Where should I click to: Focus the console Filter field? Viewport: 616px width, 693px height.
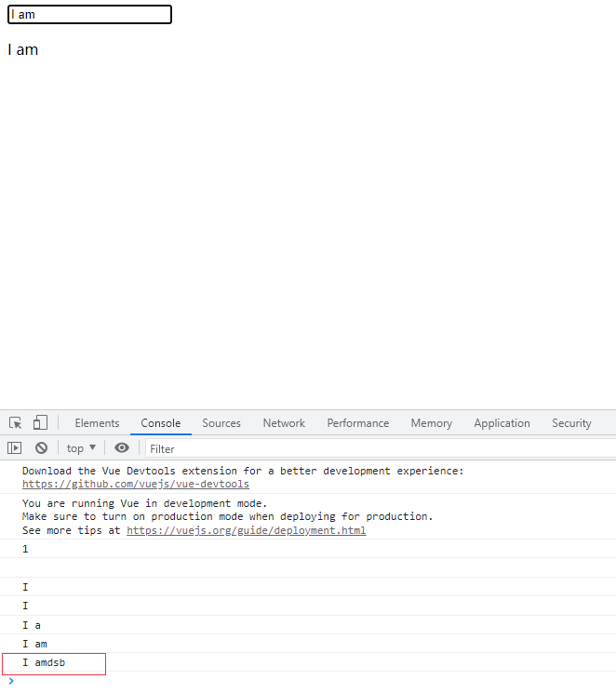381,448
